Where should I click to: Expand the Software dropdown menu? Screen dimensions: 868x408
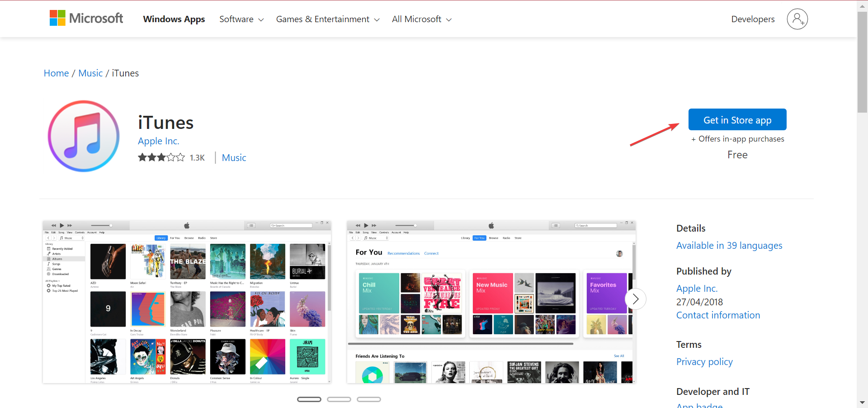241,19
